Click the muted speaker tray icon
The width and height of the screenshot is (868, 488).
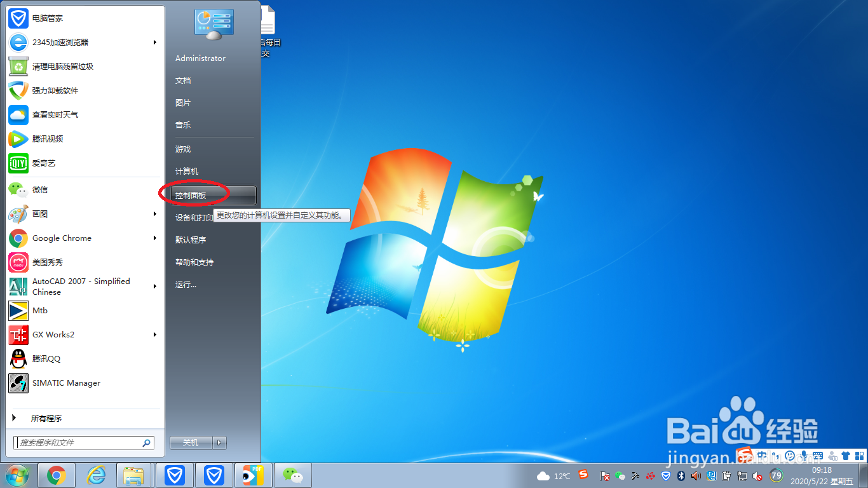757,476
